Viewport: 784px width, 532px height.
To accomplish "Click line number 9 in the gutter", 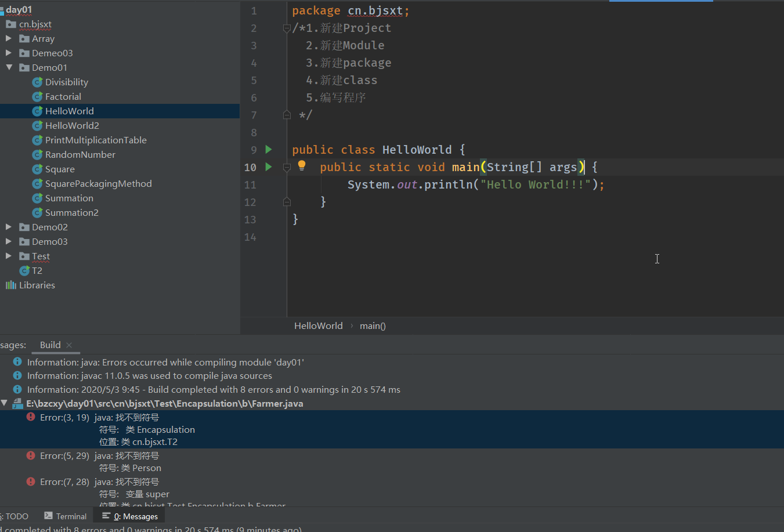I will (x=254, y=150).
